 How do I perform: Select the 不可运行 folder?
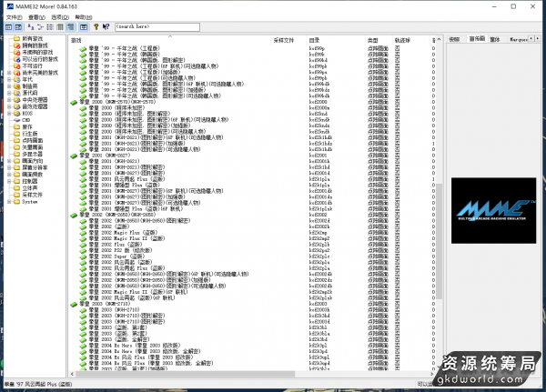pos(33,65)
